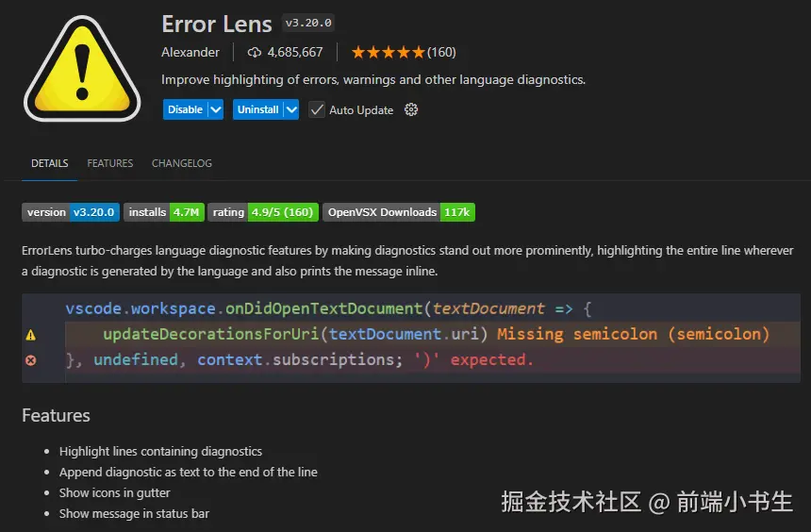The height and width of the screenshot is (532, 811).
Task: Click the Error Lens warning triangle logo
Action: tap(82, 69)
